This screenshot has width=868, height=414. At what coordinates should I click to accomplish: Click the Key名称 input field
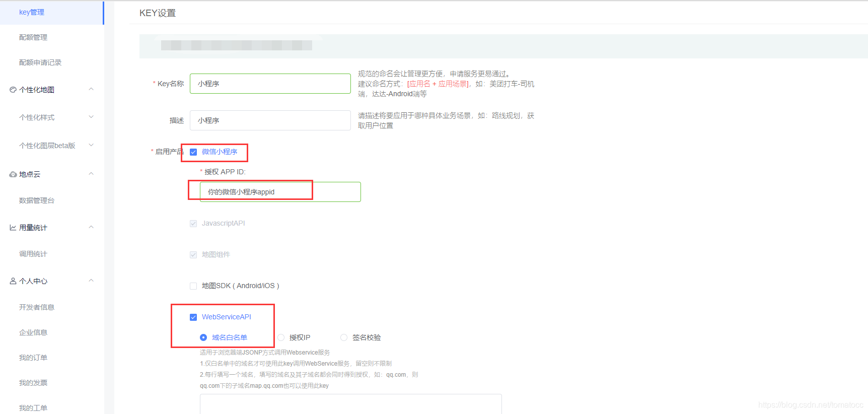[270, 84]
